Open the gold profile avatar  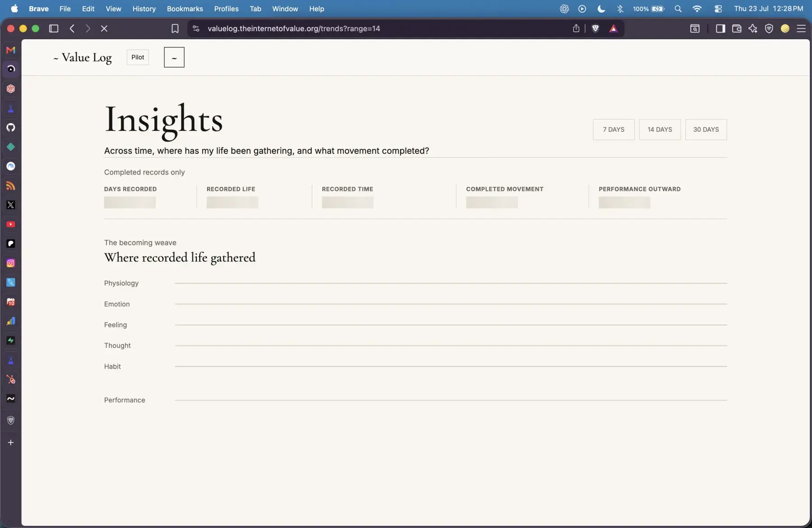click(x=785, y=28)
